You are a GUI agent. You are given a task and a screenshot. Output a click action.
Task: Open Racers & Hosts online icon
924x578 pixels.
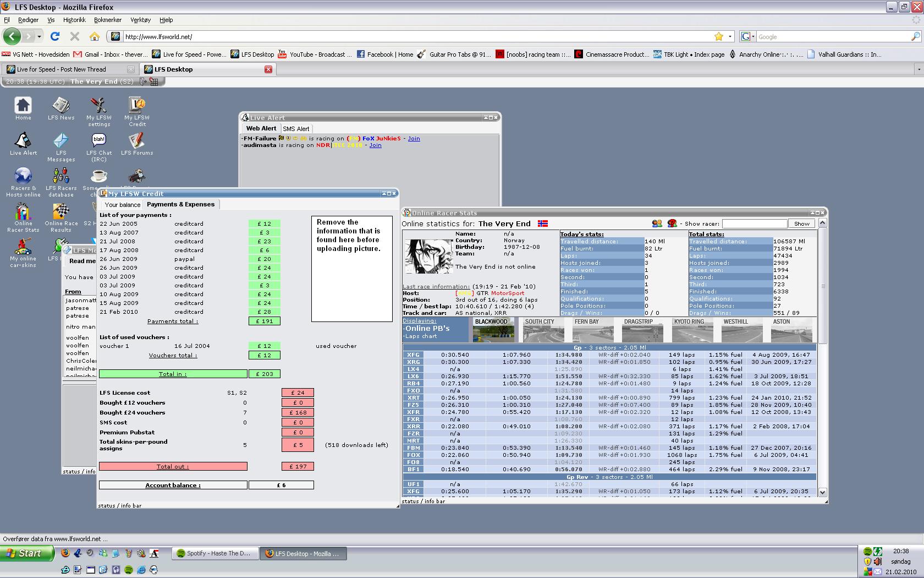tap(23, 182)
